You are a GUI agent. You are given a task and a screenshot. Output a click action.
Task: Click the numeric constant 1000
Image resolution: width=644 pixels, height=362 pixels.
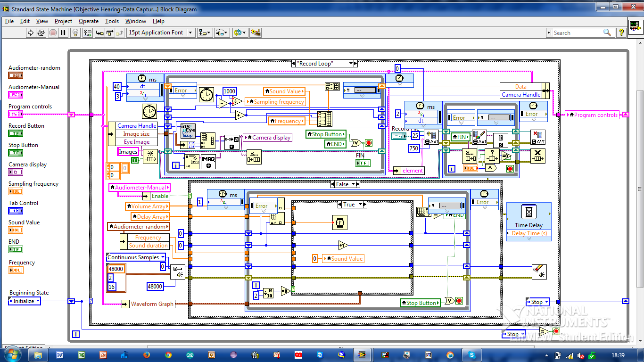coord(230,91)
